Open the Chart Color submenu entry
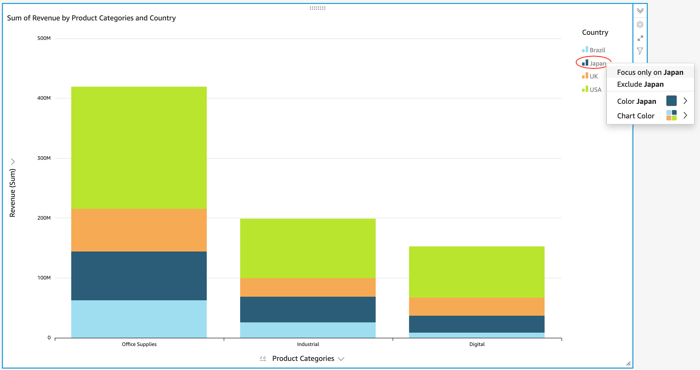The height and width of the screenshot is (370, 700). tap(650, 116)
